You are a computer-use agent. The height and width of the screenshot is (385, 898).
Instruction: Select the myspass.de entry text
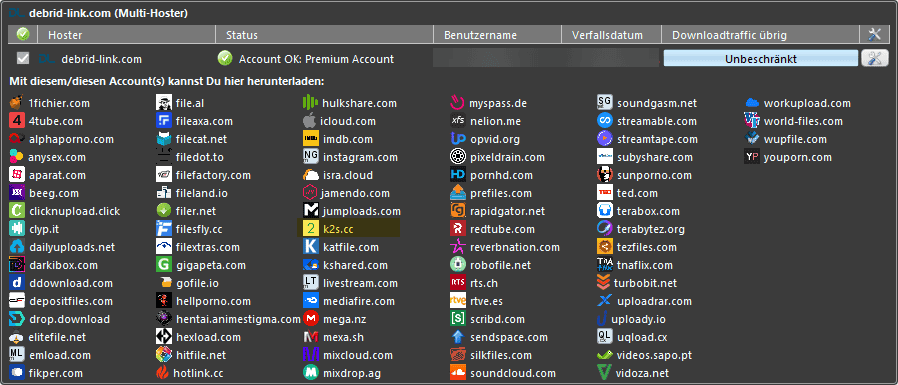point(498,104)
